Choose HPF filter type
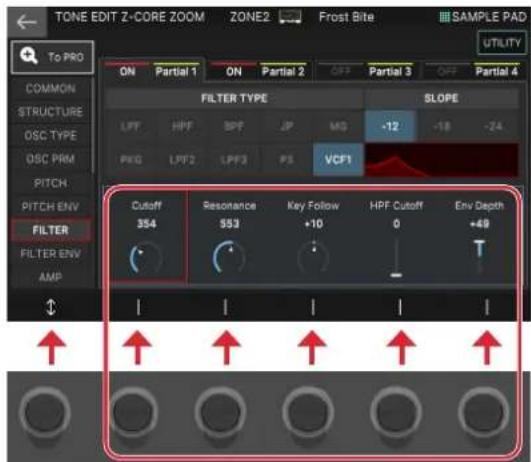The height and width of the screenshot is (462, 531). (x=182, y=126)
